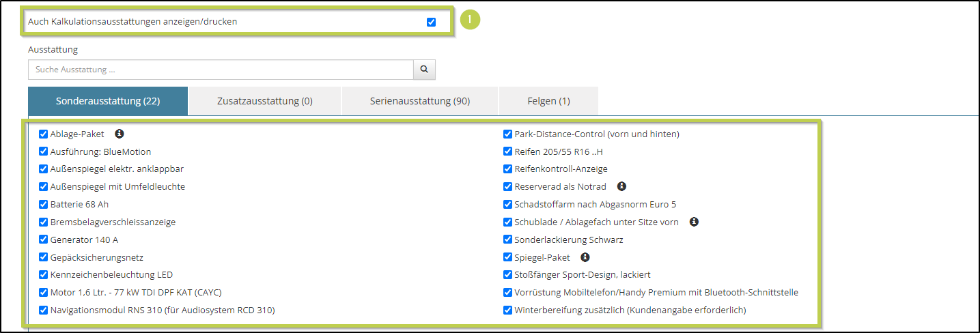
Task: Uncheck Winterbereifung zusätzlich checkbox
Action: 507,310
